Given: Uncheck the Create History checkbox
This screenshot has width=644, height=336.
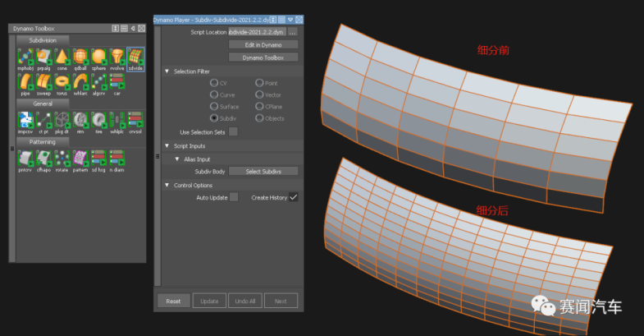Looking at the screenshot, I should 293,197.
